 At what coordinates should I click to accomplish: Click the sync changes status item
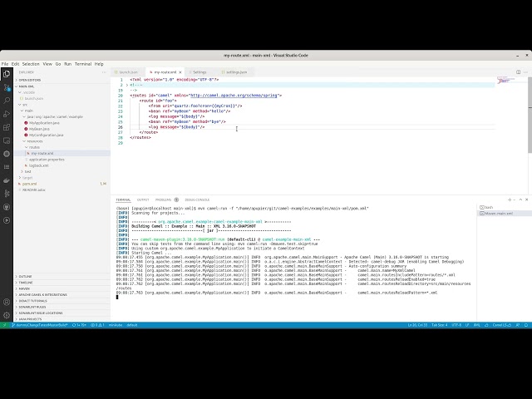coord(79,325)
